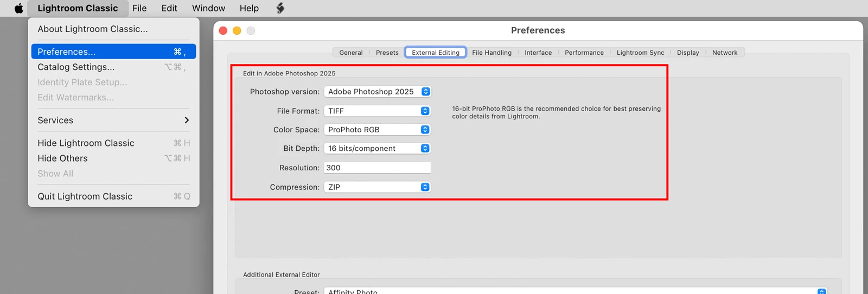This screenshot has width=868, height=294.
Task: Choose Hide Lightroom Classic
Action: coord(113,143)
